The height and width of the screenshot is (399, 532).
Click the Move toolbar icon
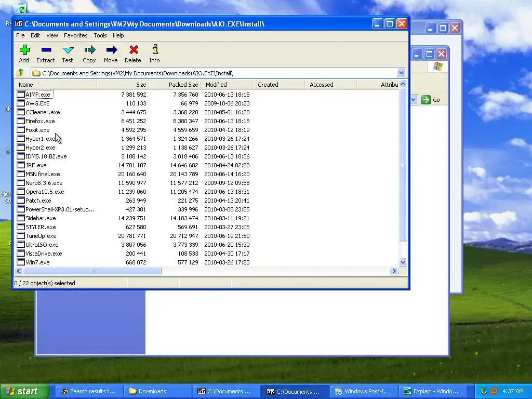[111, 50]
